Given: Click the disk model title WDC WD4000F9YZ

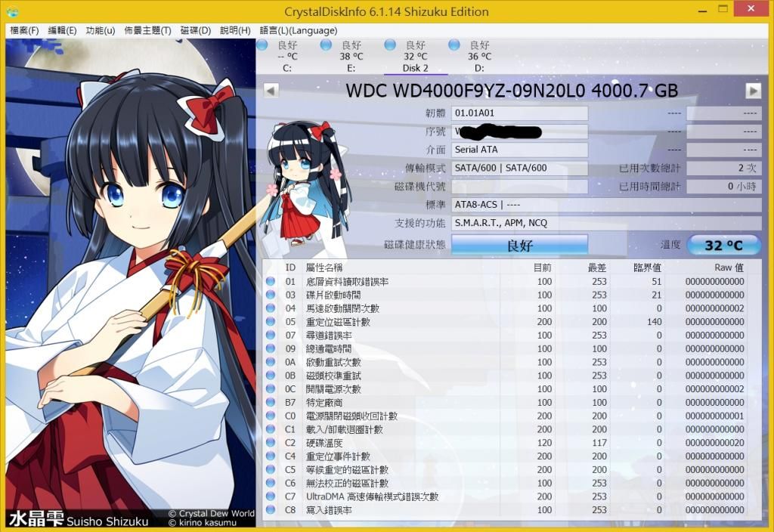Looking at the screenshot, I should 512,91.
